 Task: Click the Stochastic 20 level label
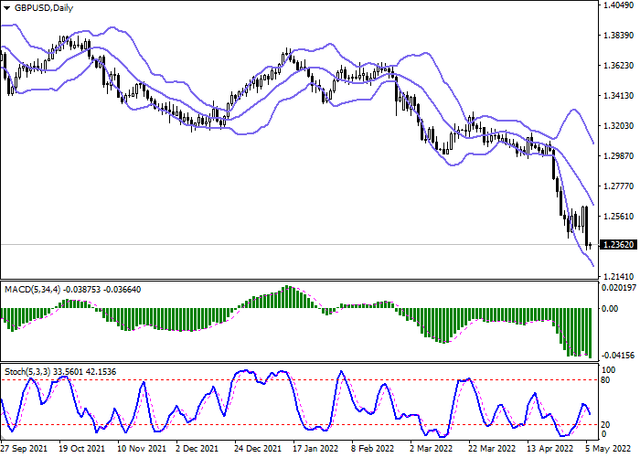click(x=606, y=424)
